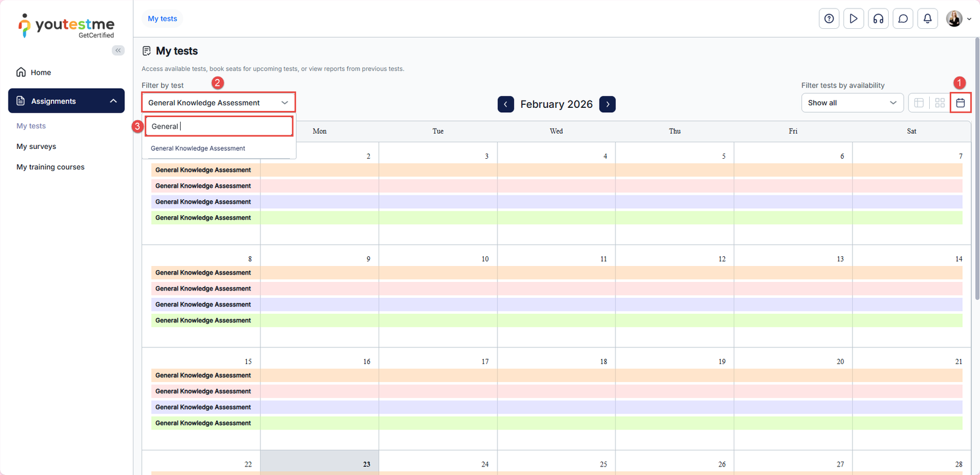Viewport: 980px width, 475px height.
Task: Switch to grid card view icon
Action: [x=940, y=103]
